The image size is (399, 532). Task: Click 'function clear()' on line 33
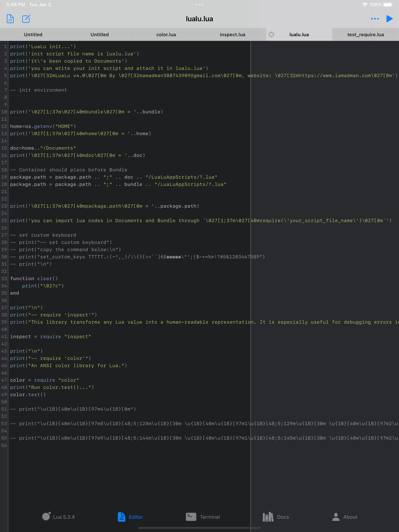click(34, 278)
